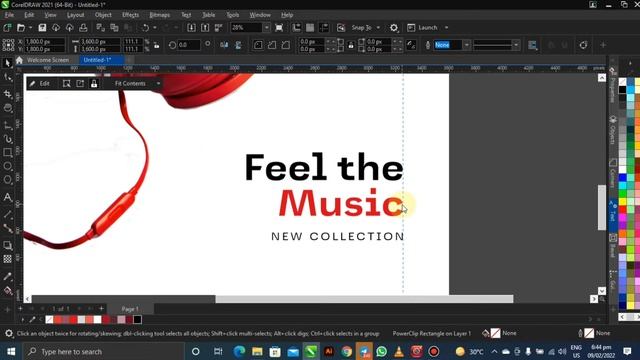Image resolution: width=640 pixels, height=360 pixels.
Task: Select the Artistic Media tool
Action: coord(7,139)
